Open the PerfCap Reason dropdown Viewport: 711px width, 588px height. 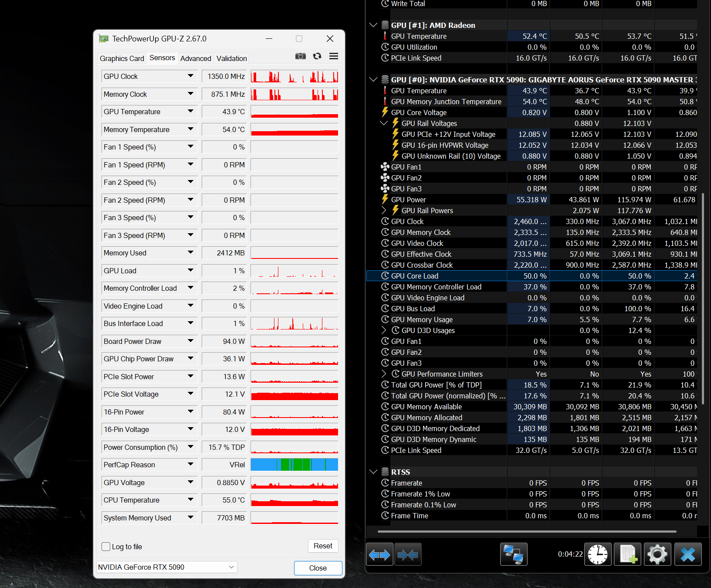tap(190, 465)
